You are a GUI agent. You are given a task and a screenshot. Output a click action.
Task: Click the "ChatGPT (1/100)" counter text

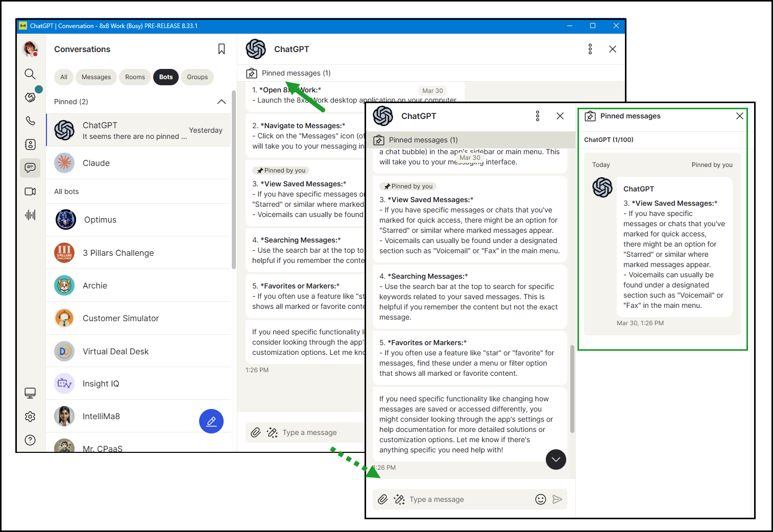pos(609,140)
